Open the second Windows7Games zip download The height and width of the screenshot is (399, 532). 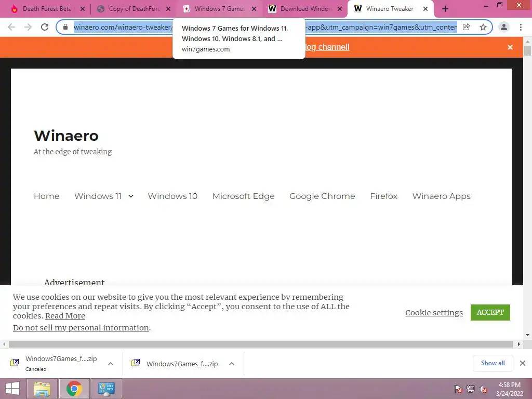click(x=177, y=364)
